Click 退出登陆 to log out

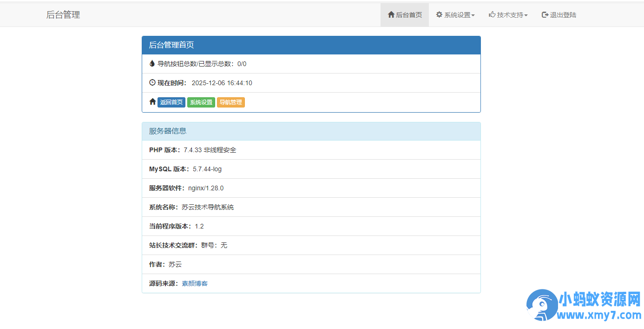[559, 14]
